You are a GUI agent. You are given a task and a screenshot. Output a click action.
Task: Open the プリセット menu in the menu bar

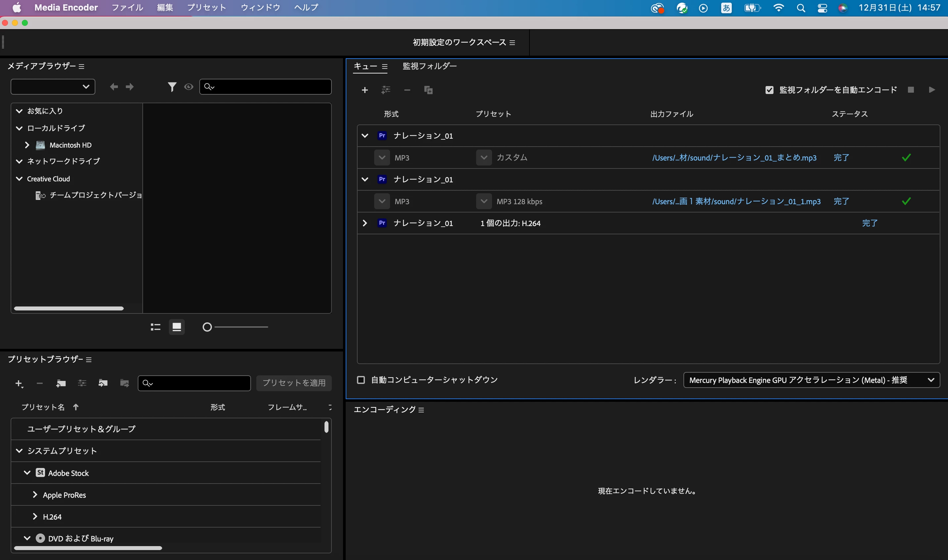point(206,8)
